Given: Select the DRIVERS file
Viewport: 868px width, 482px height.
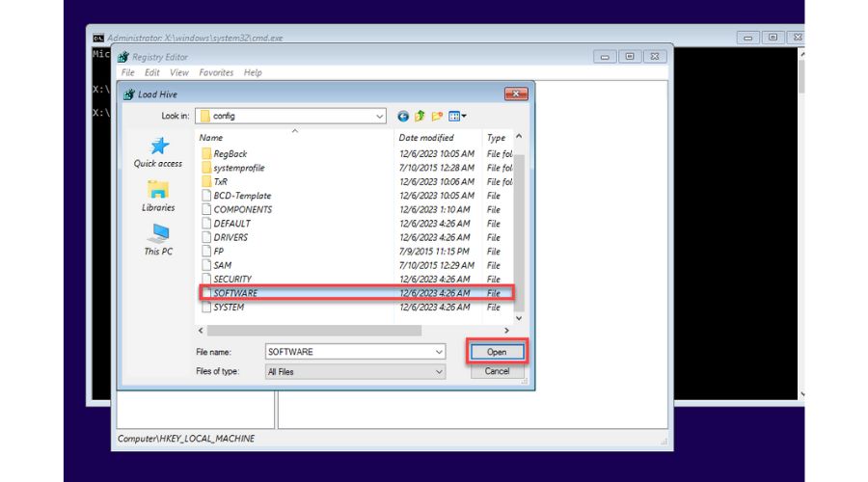Looking at the screenshot, I should [x=225, y=237].
